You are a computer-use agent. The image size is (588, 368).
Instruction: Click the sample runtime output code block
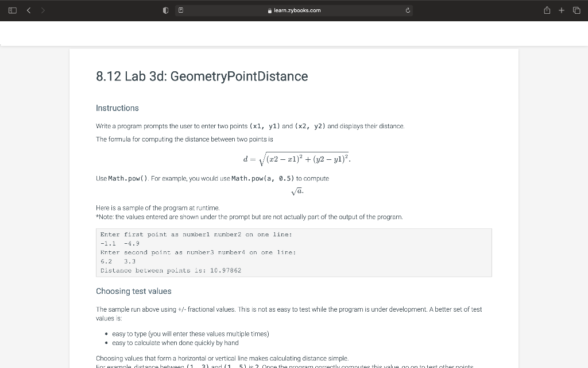293,252
